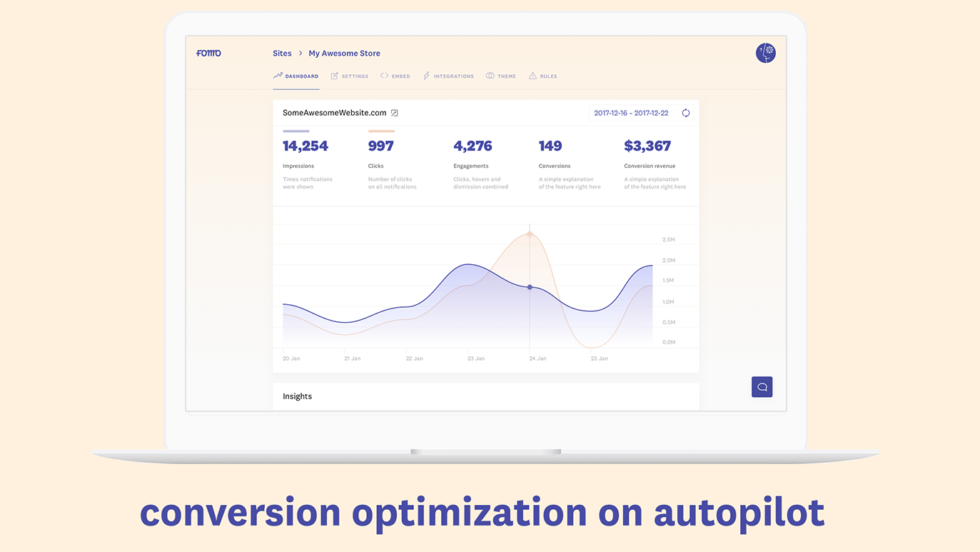This screenshot has height=552, width=980.
Task: Click the 24 Jan axis label
Action: [x=538, y=358]
